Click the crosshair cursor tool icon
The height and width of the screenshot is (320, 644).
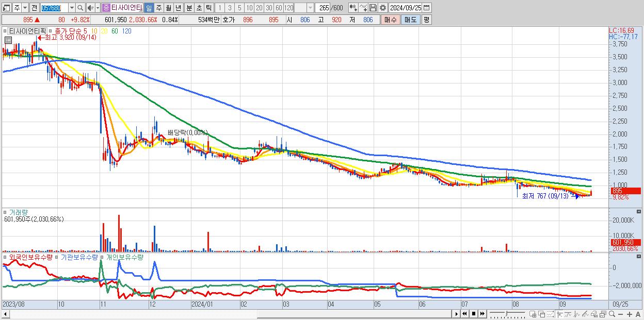(x=559, y=314)
